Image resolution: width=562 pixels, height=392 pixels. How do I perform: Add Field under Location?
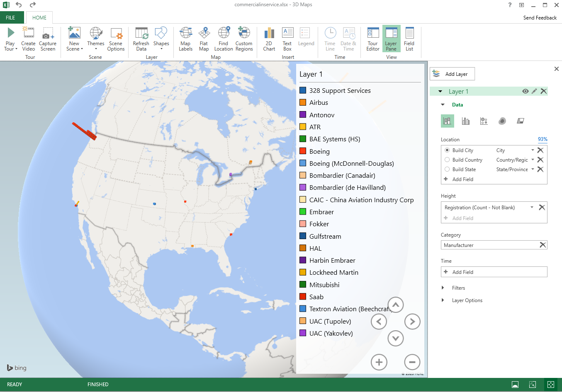(458, 179)
